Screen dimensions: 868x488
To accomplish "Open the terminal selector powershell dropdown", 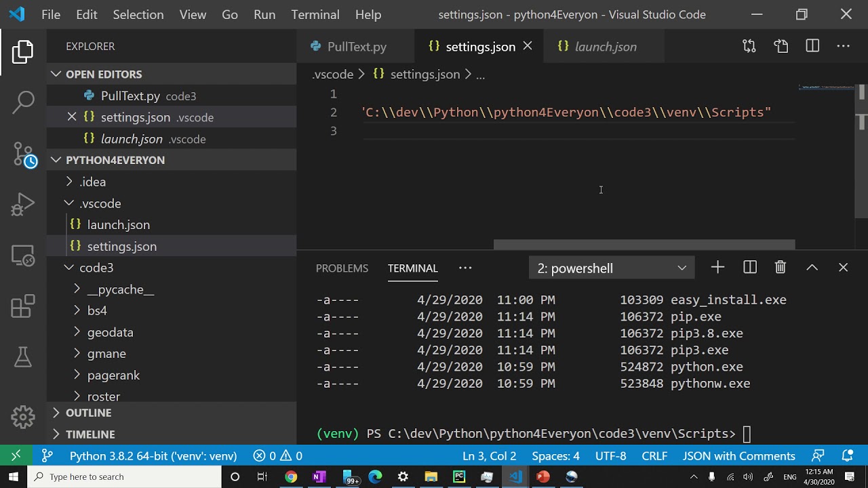I will click(x=612, y=268).
